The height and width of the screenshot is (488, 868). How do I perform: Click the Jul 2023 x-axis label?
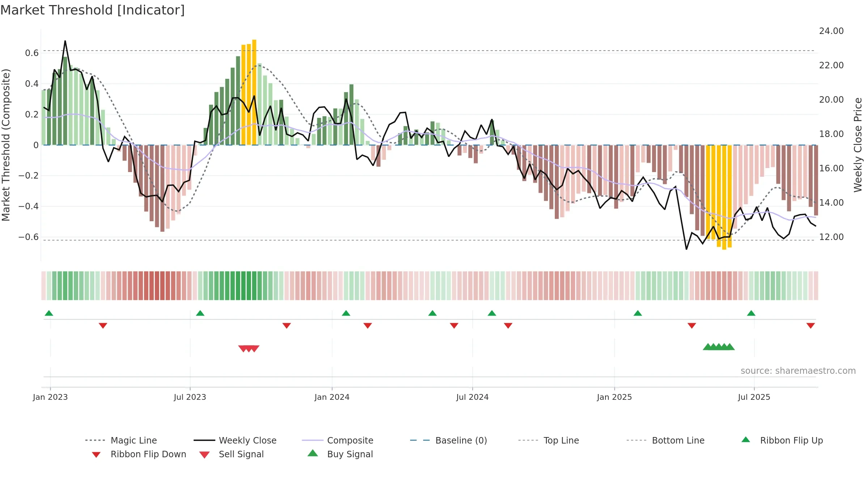click(190, 397)
